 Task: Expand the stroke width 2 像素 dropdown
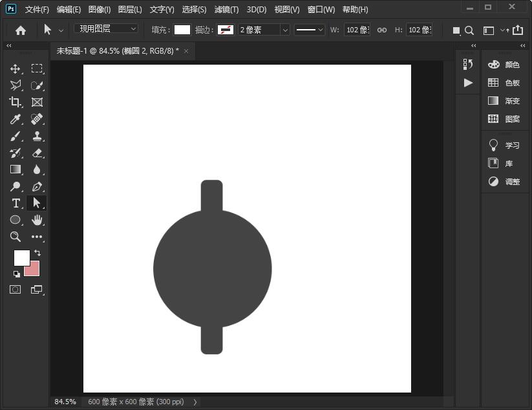point(284,30)
